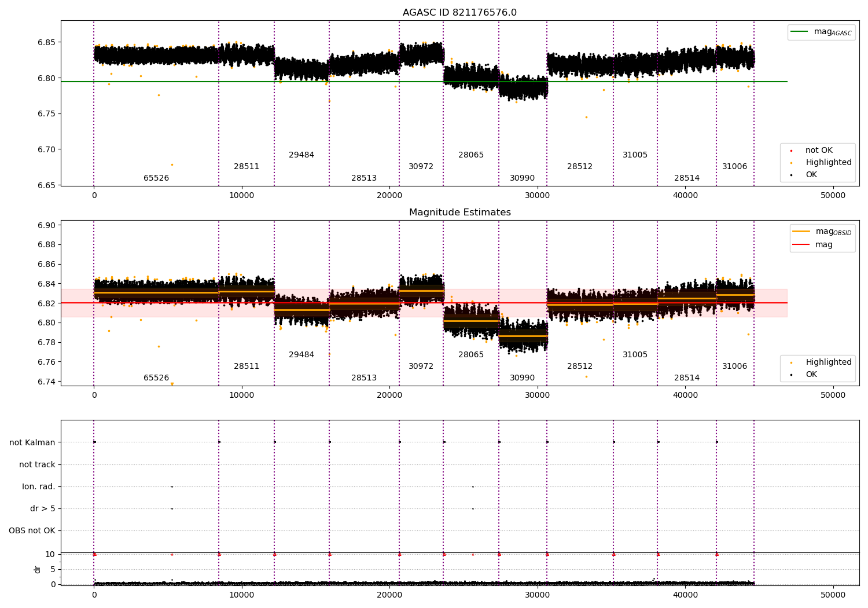Viewport: 868px width, 608px height.
Task: Click the 'not OK' legend entry in top plot
Action: point(812,151)
